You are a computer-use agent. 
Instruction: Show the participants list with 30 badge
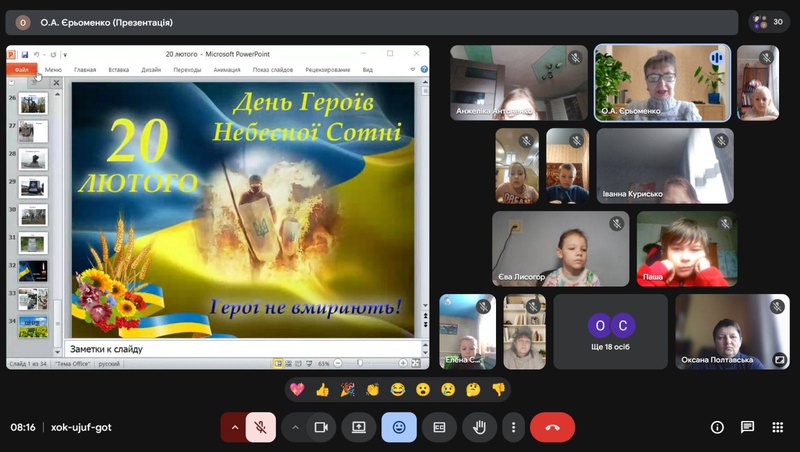[x=769, y=21]
